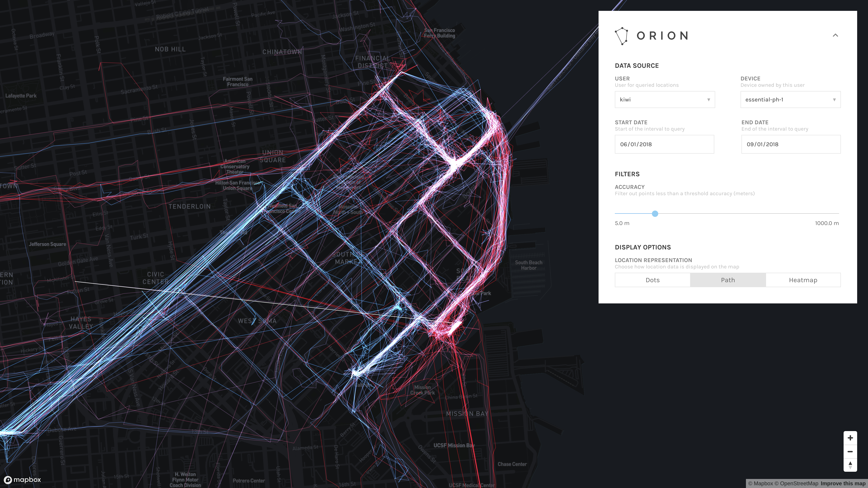
Task: Reset map bearing with compass icon
Action: (x=850, y=465)
